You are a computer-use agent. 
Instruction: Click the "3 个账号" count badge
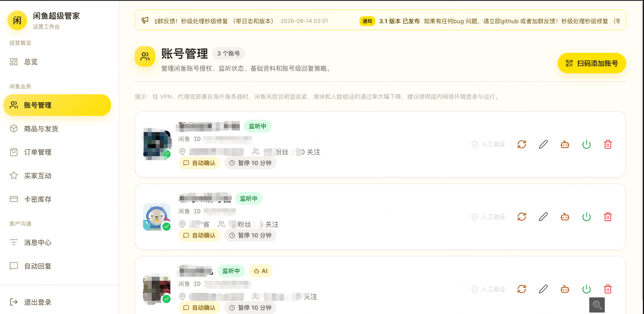pyautogui.click(x=228, y=54)
